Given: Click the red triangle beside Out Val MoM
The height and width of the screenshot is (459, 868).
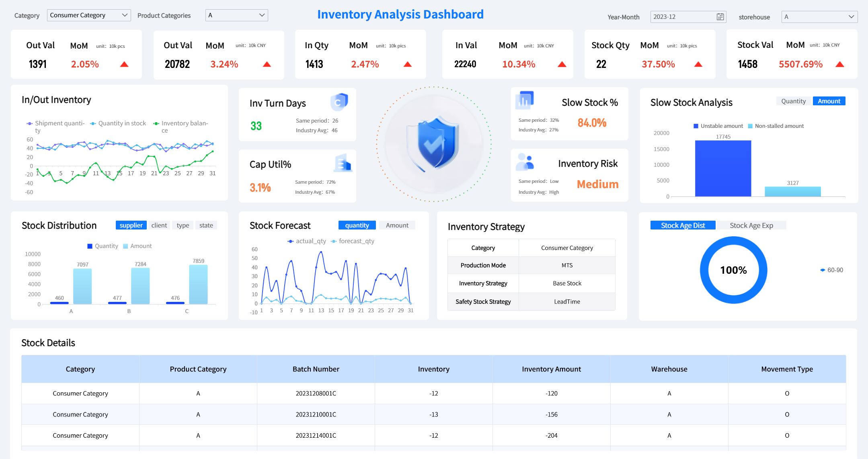Looking at the screenshot, I should [125, 64].
